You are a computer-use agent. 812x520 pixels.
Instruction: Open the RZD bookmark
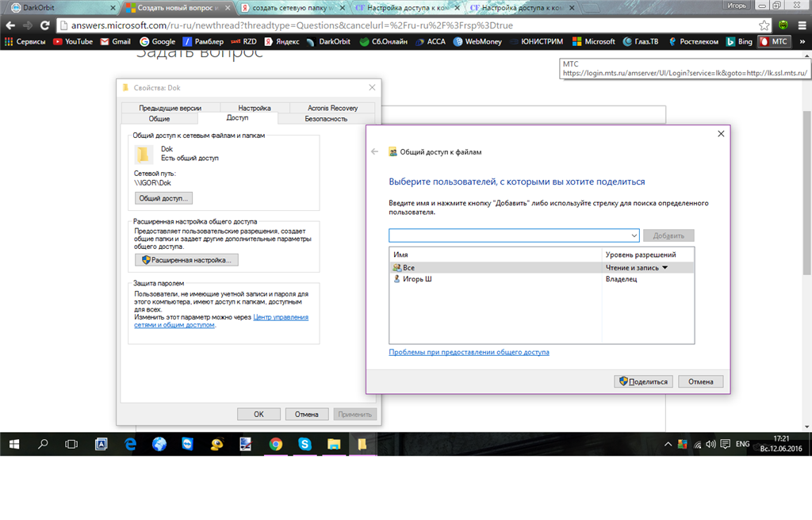click(243, 41)
